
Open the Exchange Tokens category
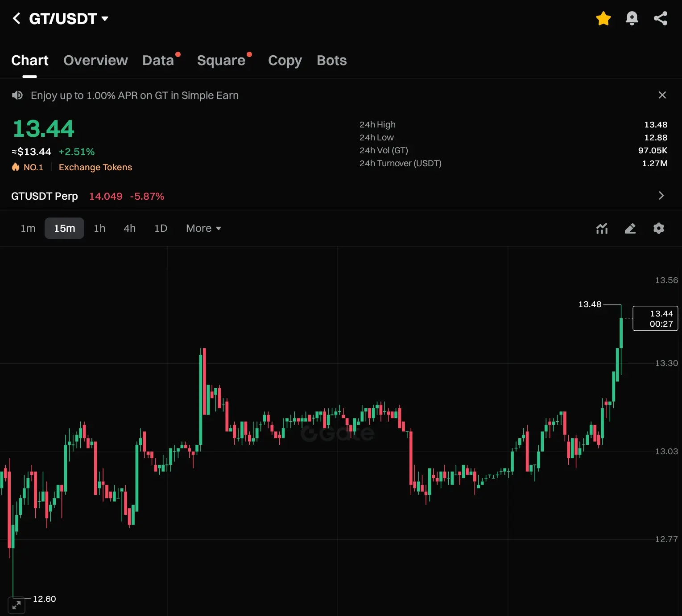[95, 167]
